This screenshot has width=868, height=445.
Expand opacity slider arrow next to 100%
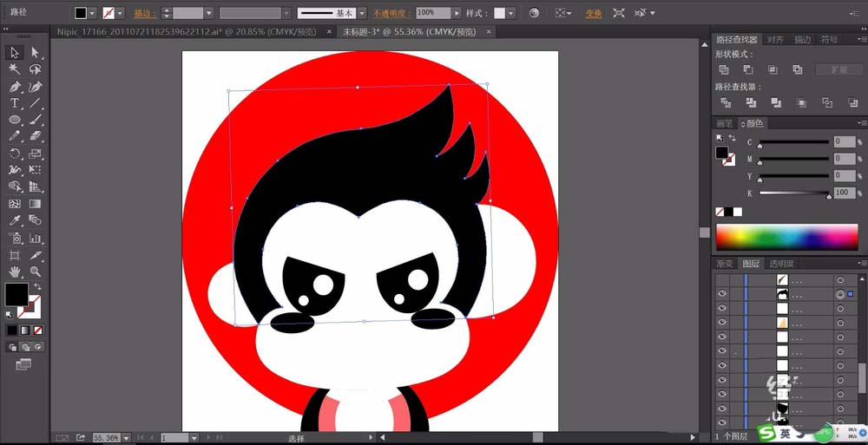[x=457, y=13]
